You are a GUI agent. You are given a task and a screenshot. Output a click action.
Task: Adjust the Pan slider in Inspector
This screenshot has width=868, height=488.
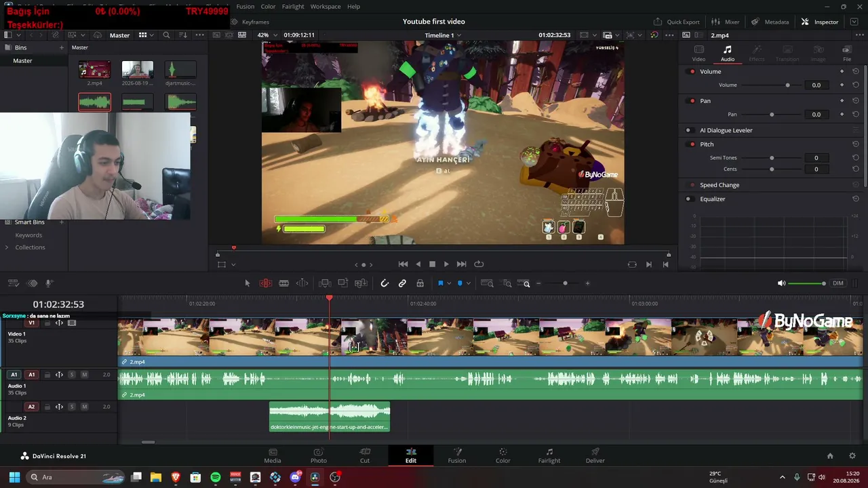tap(772, 115)
